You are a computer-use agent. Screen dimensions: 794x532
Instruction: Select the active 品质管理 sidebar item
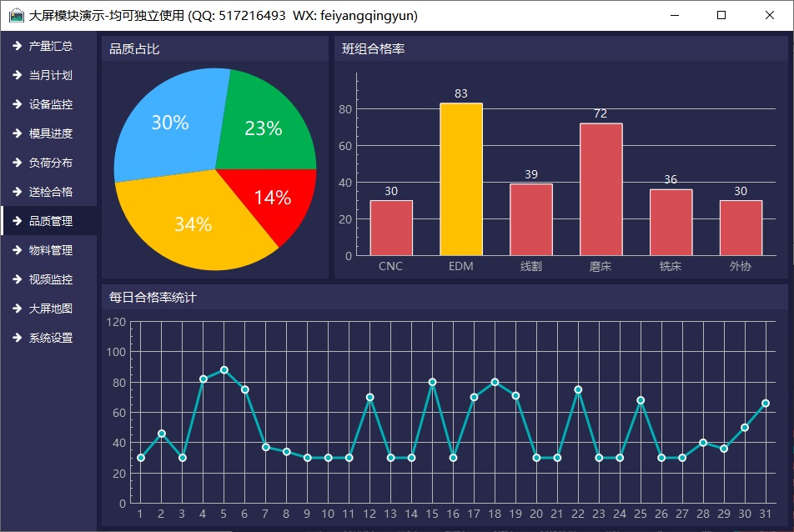pyautogui.click(x=50, y=221)
